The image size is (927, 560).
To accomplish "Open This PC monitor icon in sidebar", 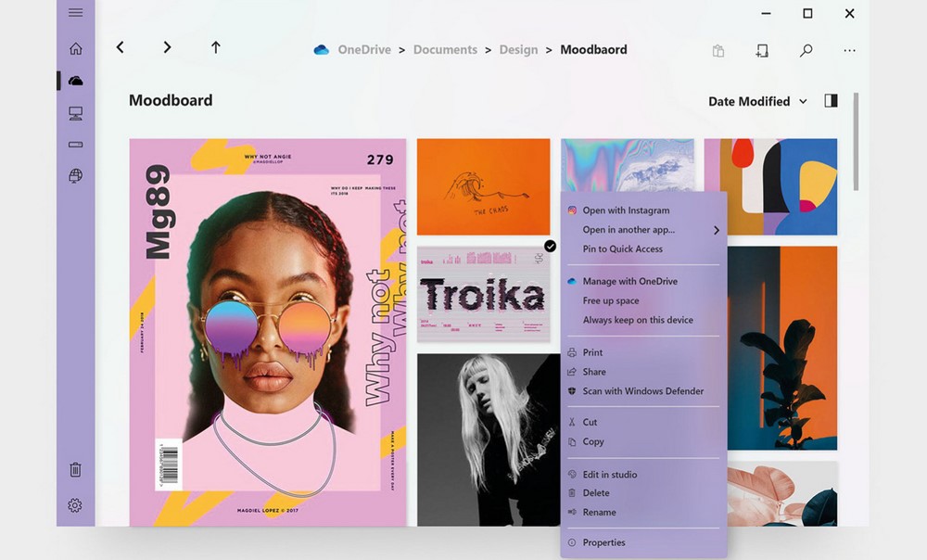I will point(76,113).
